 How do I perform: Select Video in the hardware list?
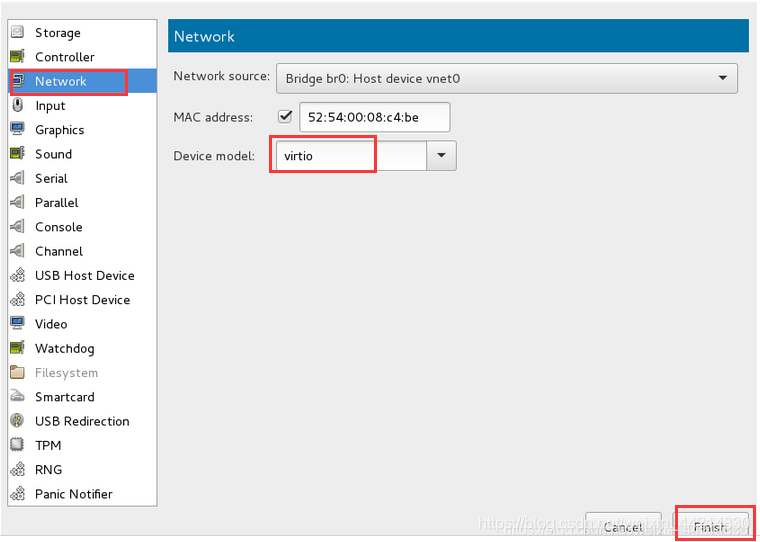pos(82,324)
